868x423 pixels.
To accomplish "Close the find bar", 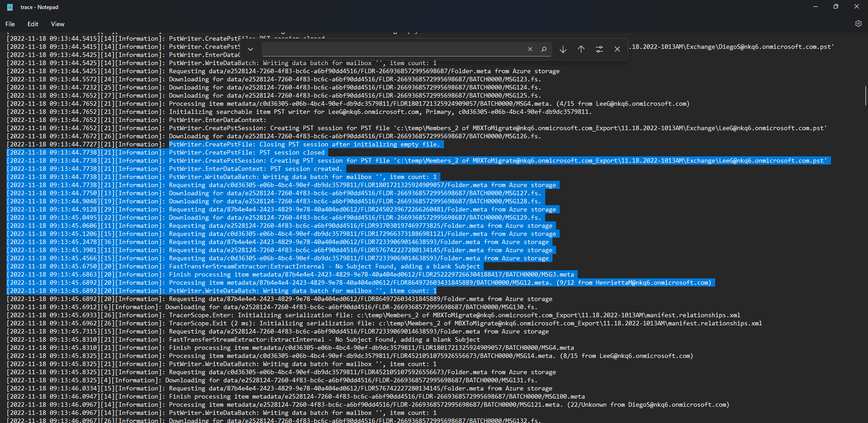I will 617,49.
